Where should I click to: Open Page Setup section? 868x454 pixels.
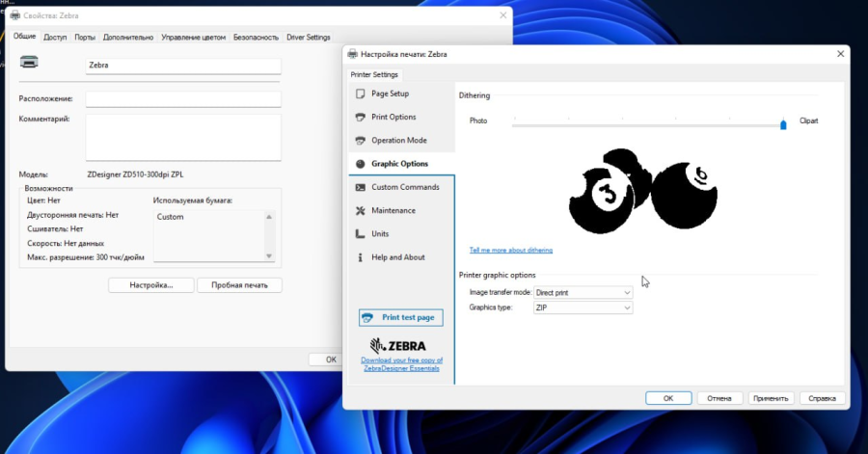(402, 93)
